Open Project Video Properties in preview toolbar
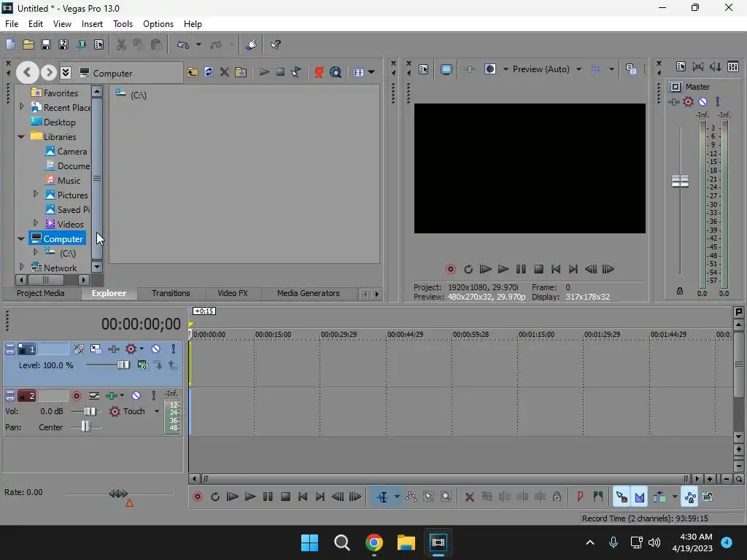Screen dimensions: 747x560 (x=424, y=69)
